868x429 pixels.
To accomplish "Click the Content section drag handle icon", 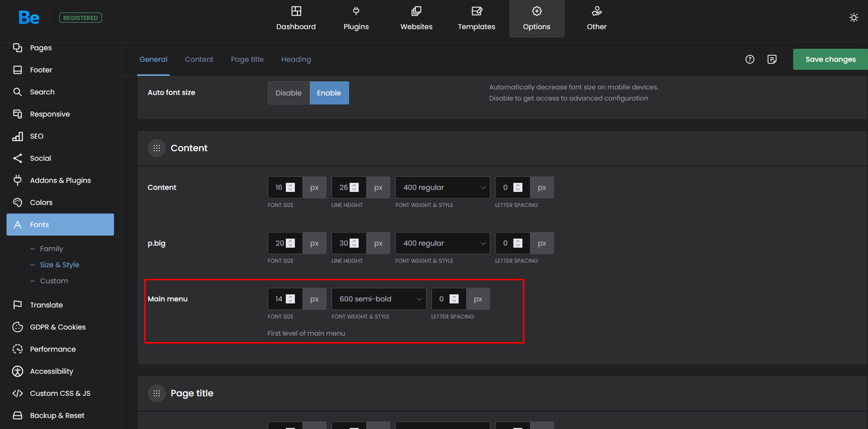I will click(x=157, y=148).
